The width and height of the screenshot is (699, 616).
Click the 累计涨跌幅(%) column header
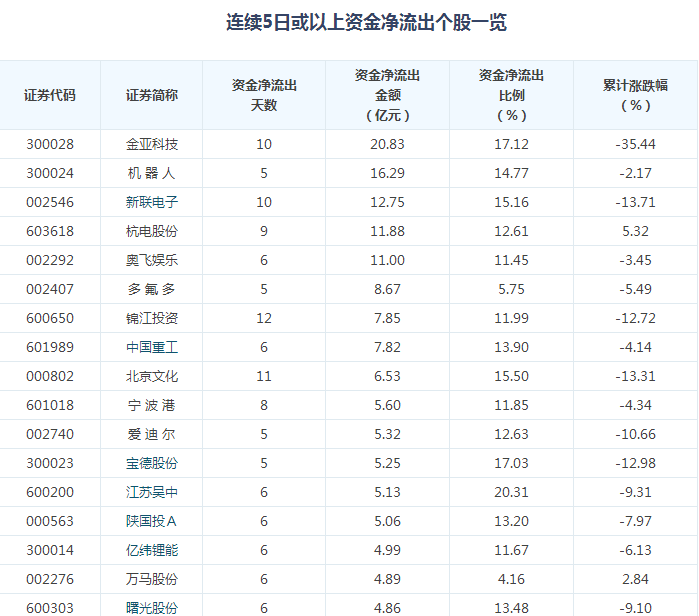coord(635,95)
